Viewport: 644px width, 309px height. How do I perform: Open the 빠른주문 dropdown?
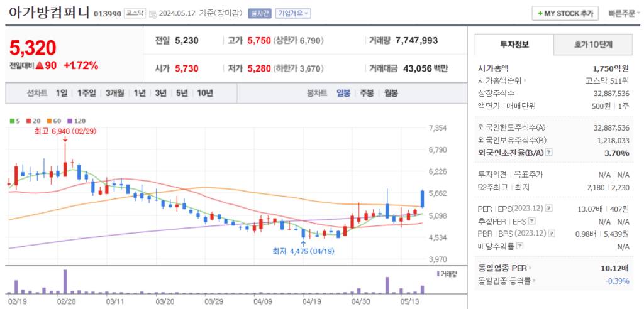pos(623,13)
